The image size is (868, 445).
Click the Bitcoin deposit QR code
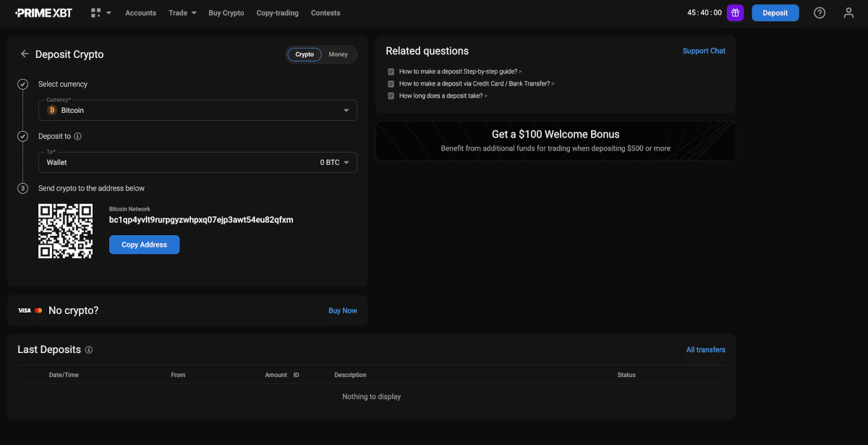tap(66, 231)
